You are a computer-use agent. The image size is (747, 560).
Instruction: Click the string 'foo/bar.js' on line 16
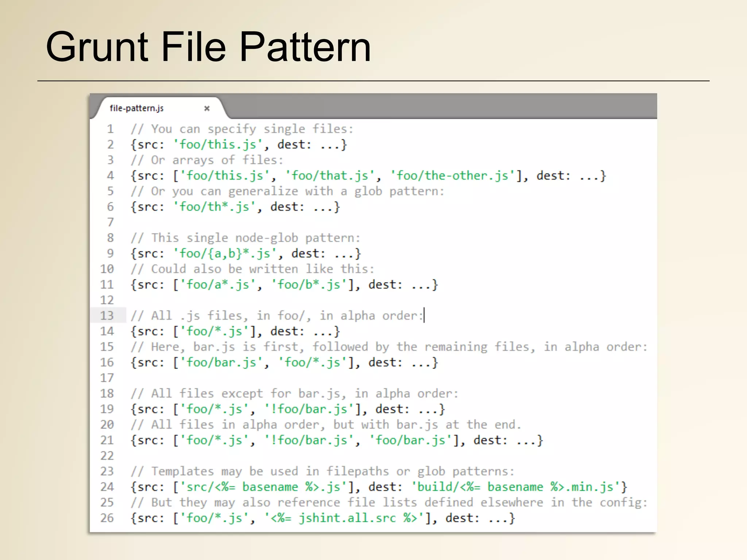[221, 363]
